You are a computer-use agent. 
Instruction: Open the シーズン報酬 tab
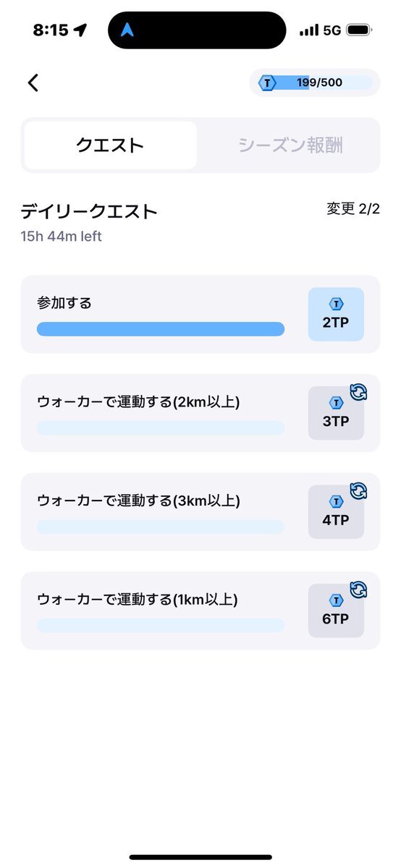[290, 145]
